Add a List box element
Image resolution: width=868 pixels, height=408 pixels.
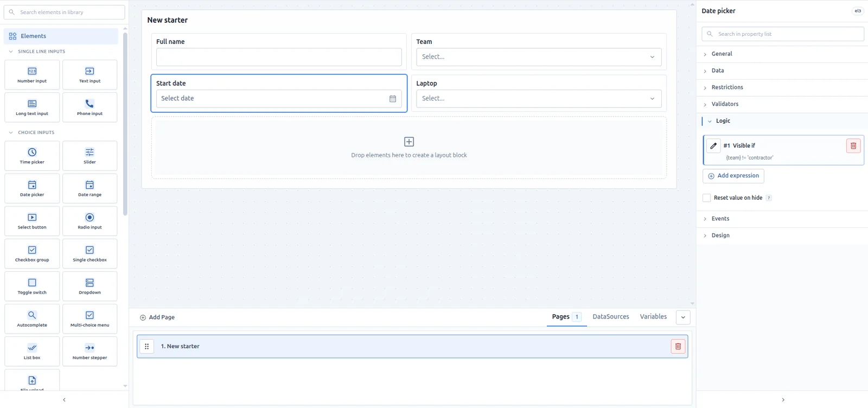(32, 351)
